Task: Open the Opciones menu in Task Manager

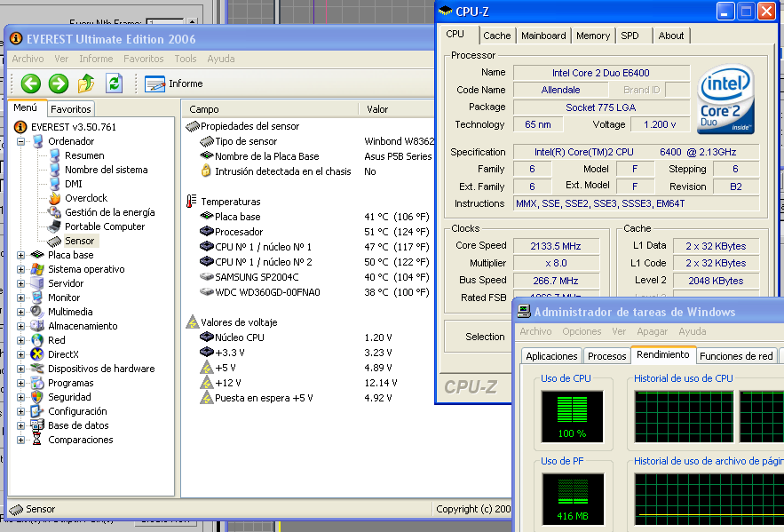Action: pyautogui.click(x=582, y=331)
